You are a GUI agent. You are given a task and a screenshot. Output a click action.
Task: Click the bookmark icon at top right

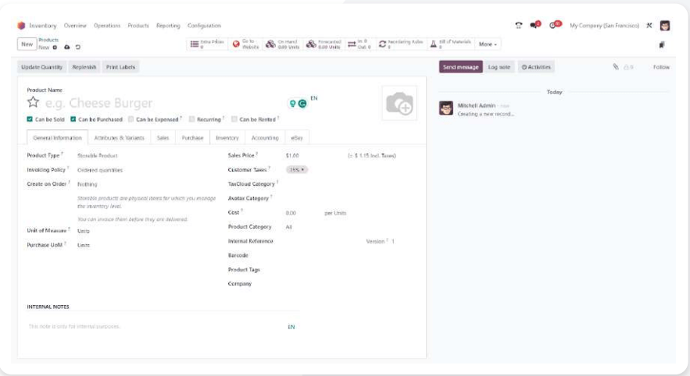click(662, 44)
